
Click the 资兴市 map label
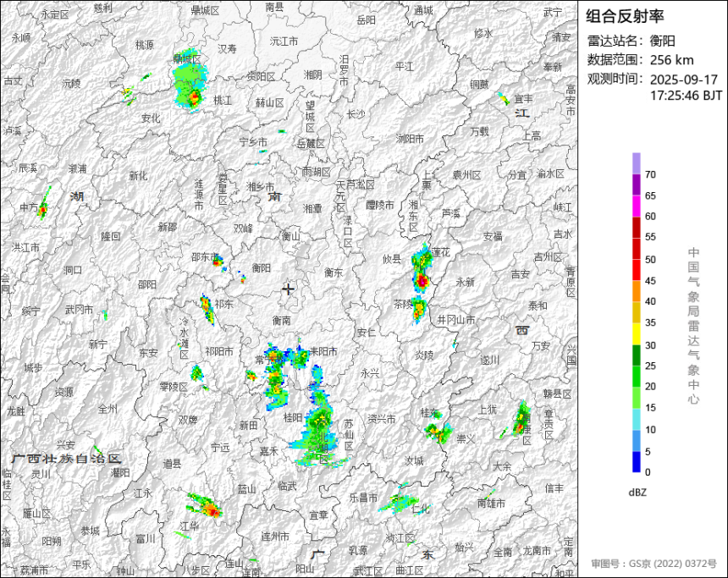[381, 419]
